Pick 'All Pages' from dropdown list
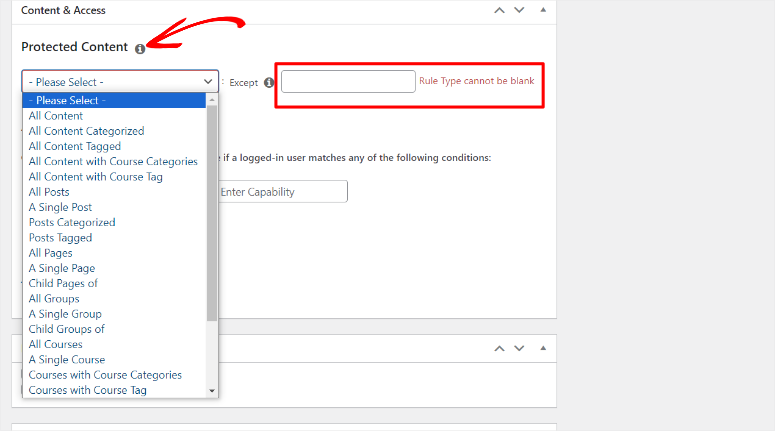 (x=49, y=253)
